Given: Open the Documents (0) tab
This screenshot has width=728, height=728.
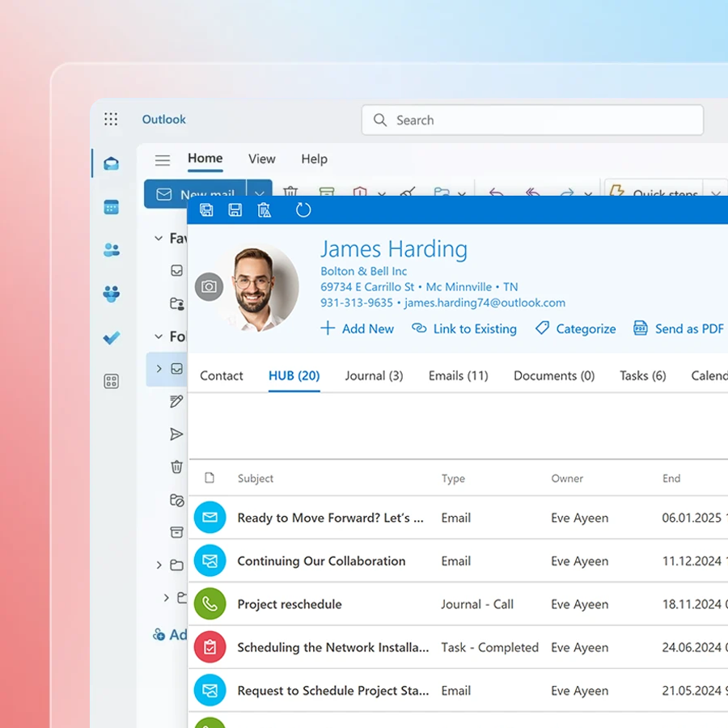Looking at the screenshot, I should 554,375.
